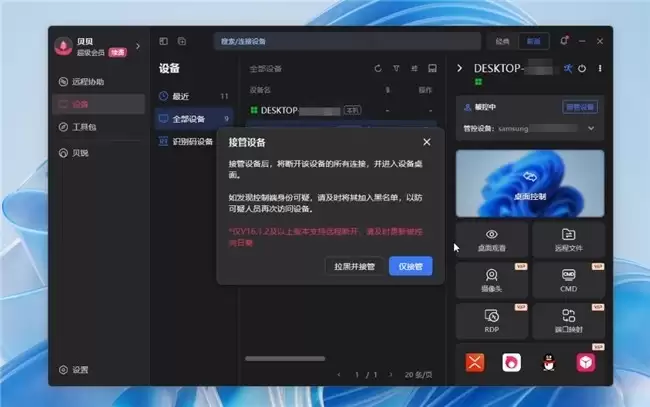Refresh the device list
The width and height of the screenshot is (650, 407).
(378, 69)
